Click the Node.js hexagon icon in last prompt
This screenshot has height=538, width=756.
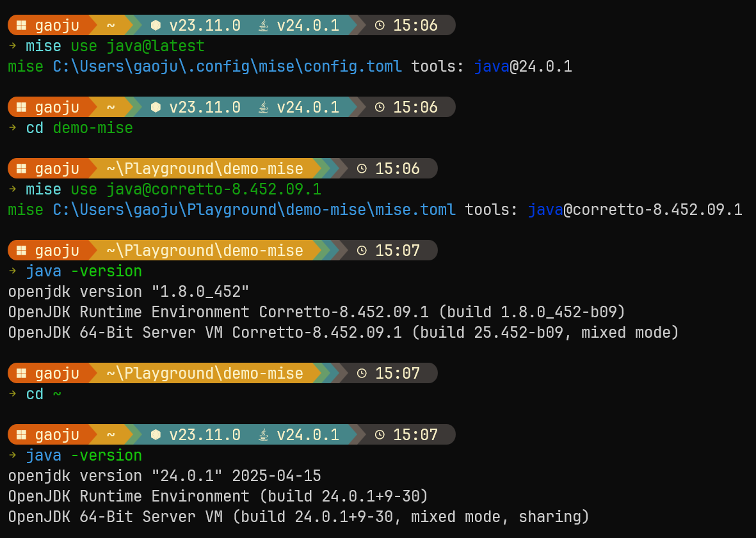[x=156, y=434]
